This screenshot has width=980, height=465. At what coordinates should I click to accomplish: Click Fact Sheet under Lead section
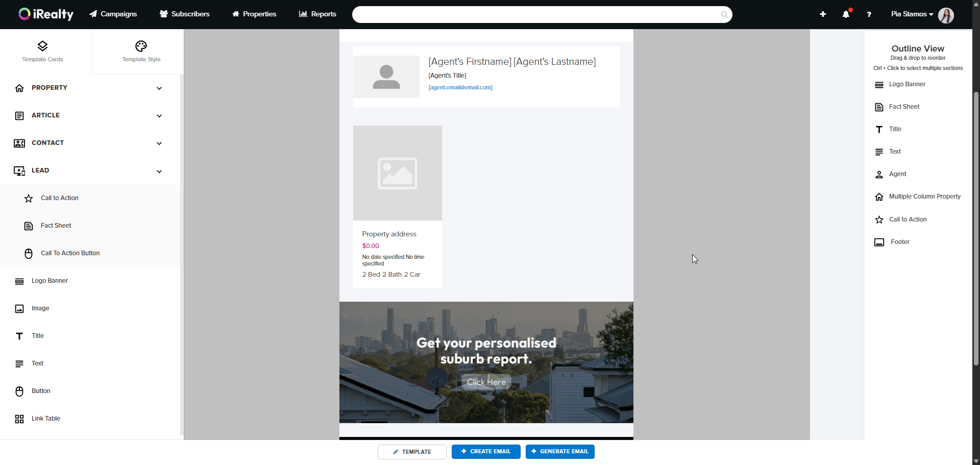(x=56, y=226)
